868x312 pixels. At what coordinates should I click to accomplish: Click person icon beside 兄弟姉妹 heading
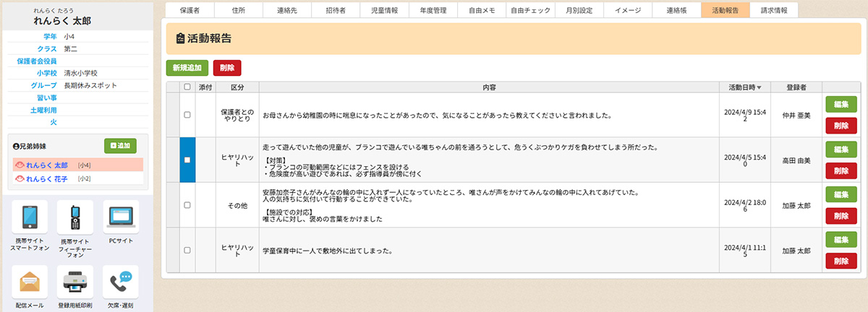point(17,145)
